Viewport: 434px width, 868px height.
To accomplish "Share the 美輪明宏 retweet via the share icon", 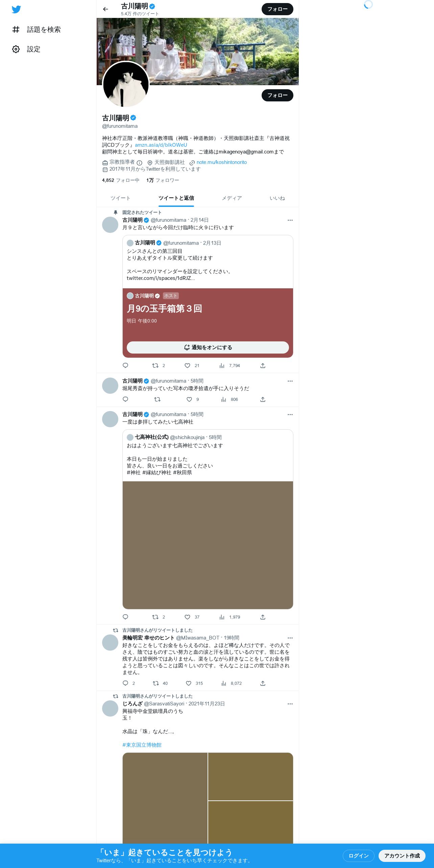I will [263, 683].
